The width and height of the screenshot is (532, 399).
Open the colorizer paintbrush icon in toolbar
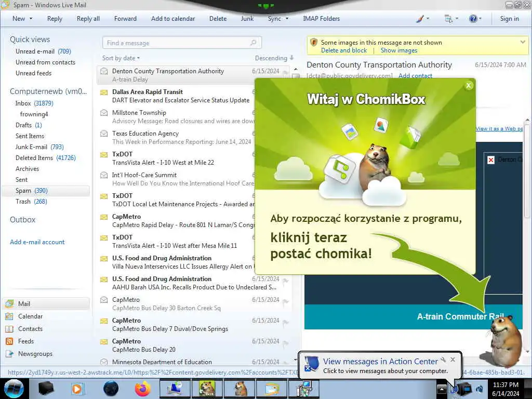[420, 19]
